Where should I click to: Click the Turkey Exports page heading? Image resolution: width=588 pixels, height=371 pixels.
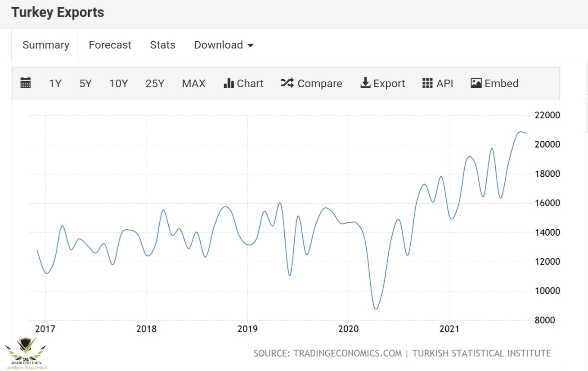[58, 13]
